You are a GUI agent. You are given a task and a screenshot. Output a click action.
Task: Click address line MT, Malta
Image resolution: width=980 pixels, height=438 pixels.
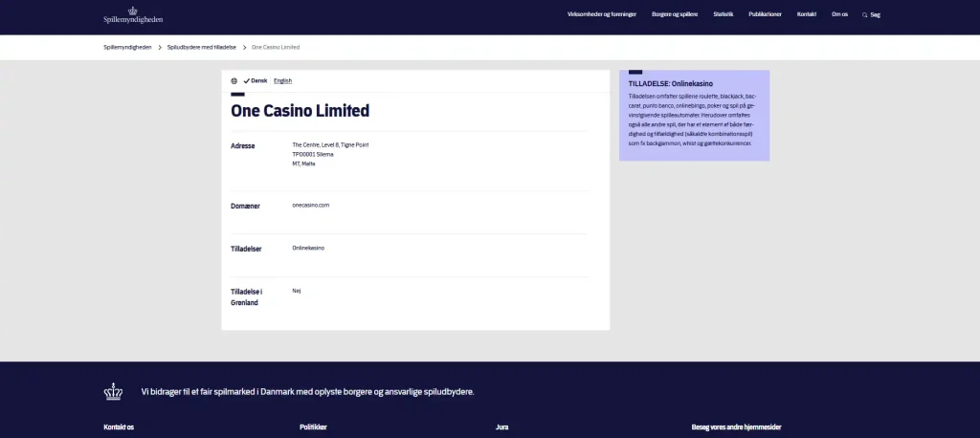(x=303, y=164)
